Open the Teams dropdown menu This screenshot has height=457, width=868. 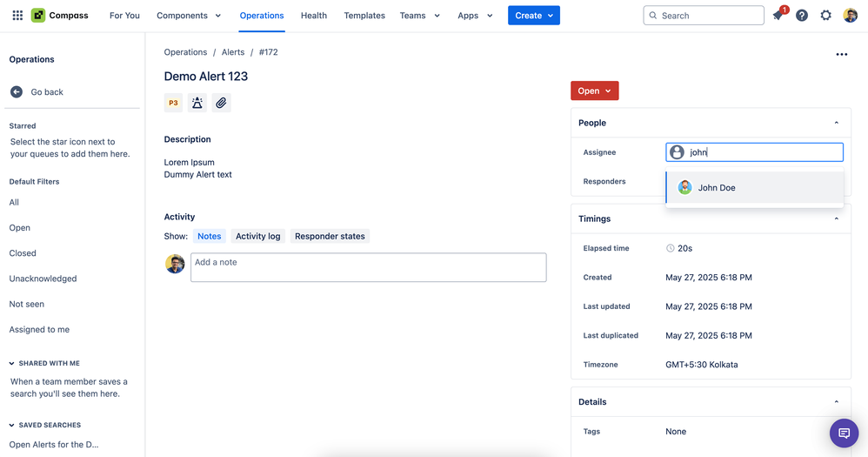tap(420, 16)
